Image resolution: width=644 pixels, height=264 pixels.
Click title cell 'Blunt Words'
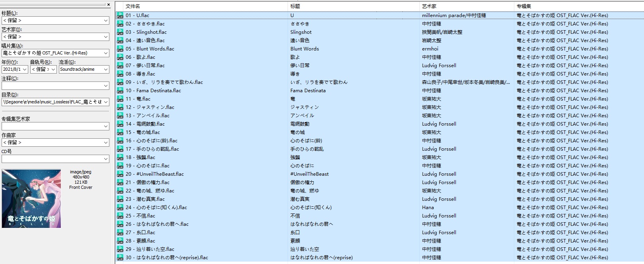pos(304,49)
